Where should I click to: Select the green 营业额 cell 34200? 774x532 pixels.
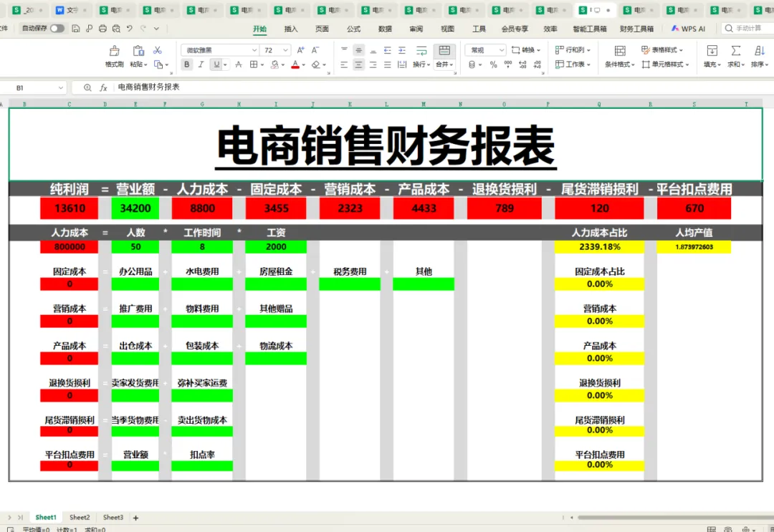point(135,208)
